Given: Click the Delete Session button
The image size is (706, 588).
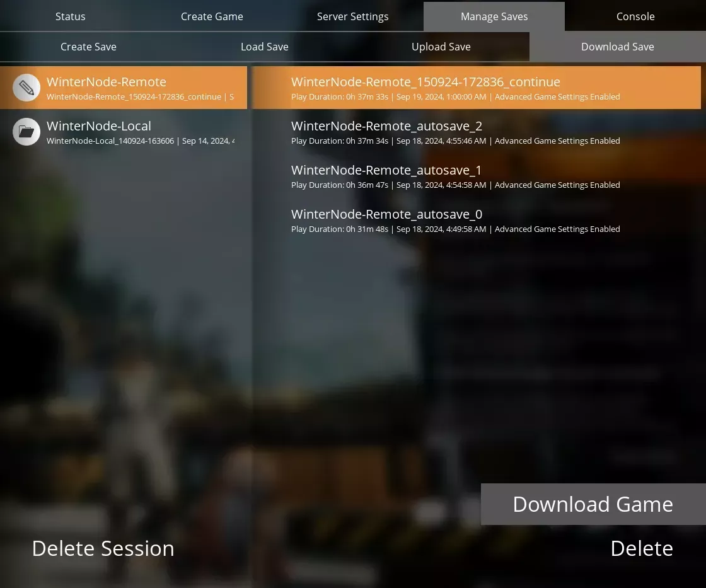Looking at the screenshot, I should pos(103,548).
